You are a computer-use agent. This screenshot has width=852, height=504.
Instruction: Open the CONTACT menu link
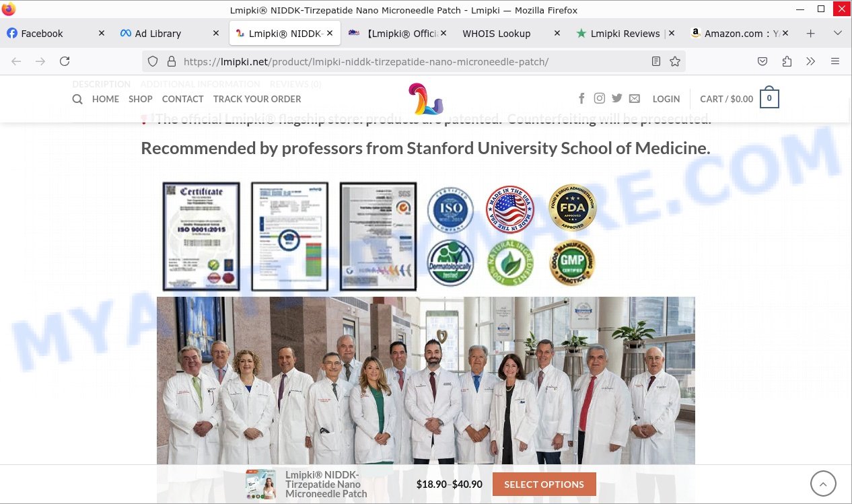click(x=183, y=99)
